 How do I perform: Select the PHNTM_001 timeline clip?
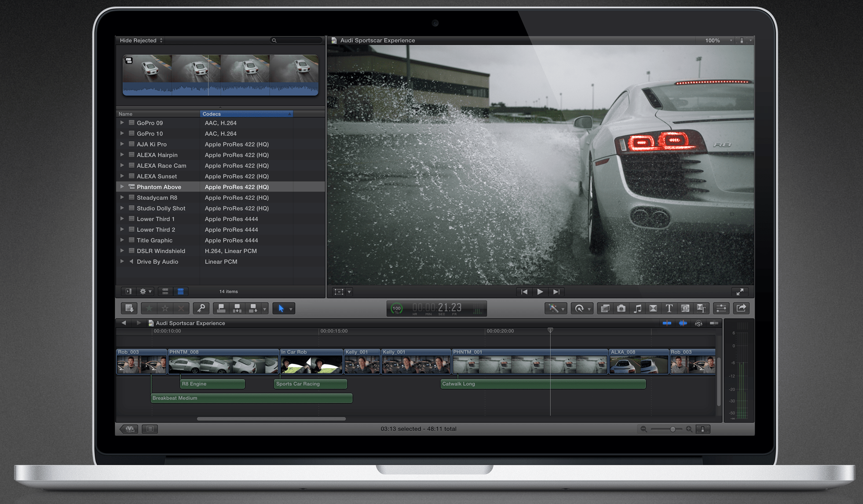[x=530, y=362]
